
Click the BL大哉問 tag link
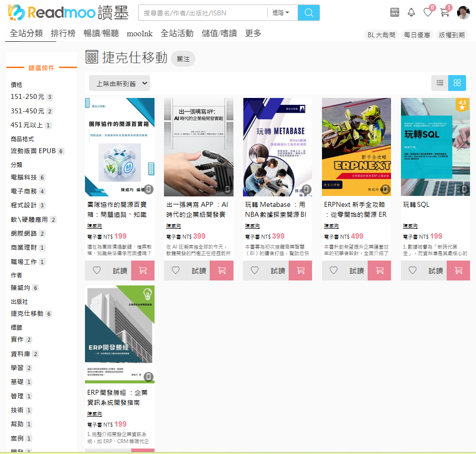(x=381, y=35)
